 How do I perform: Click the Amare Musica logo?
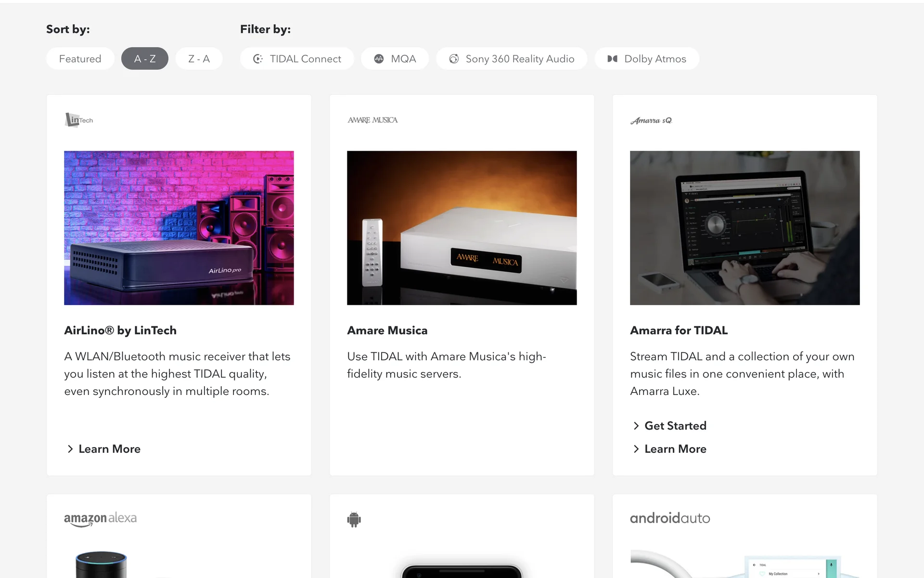[372, 120]
